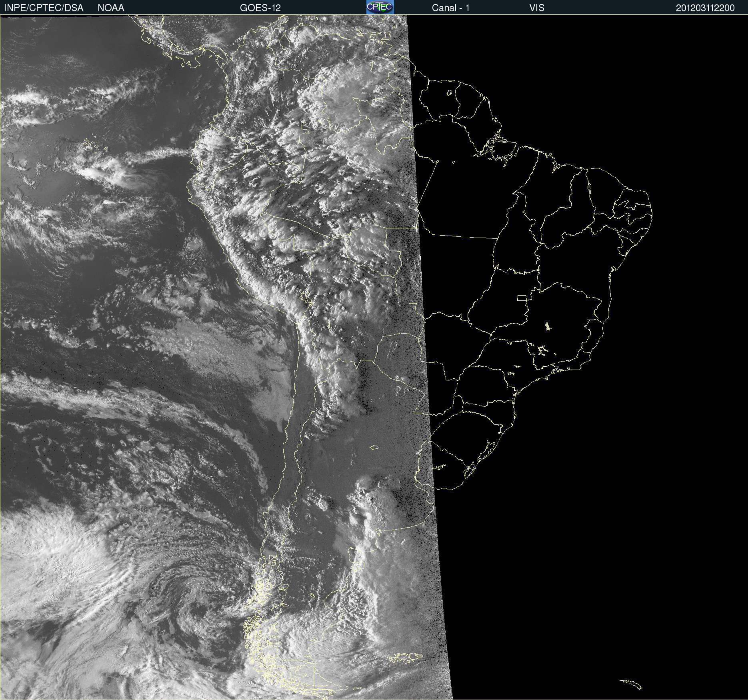Click the VIS label in header
This screenshot has height=700, width=748.
536,8
